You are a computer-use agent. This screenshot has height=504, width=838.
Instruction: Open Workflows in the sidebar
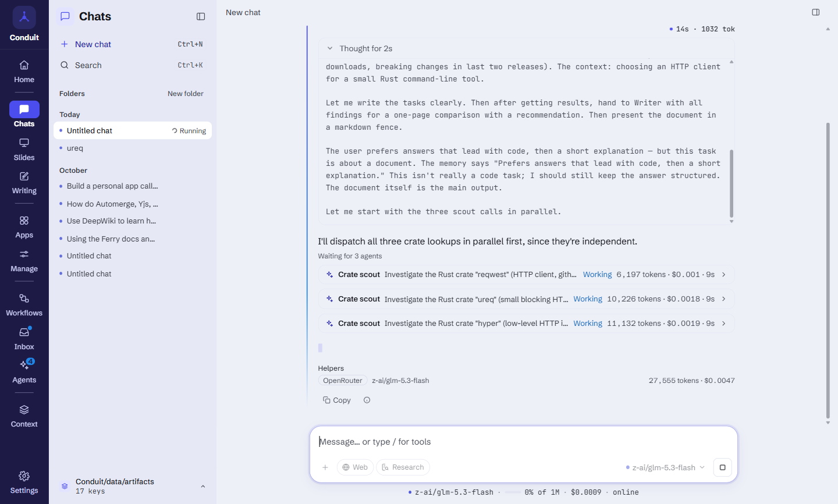(x=24, y=305)
